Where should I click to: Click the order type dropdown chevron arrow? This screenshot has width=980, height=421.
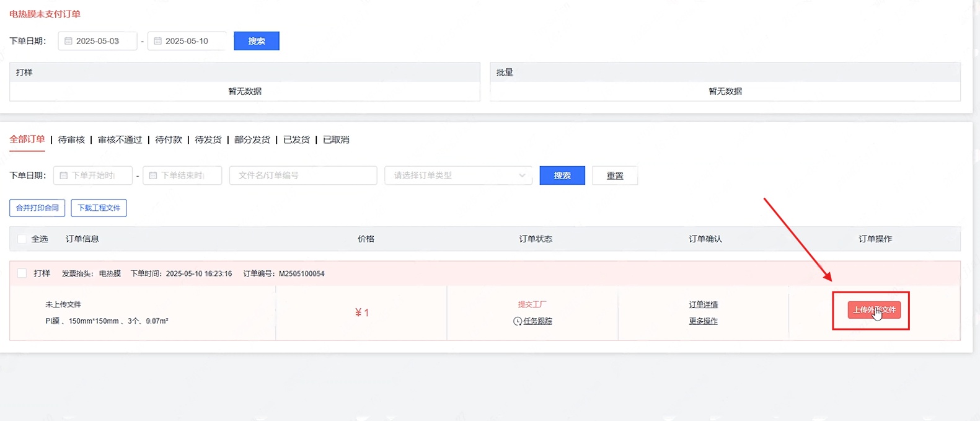(x=522, y=175)
